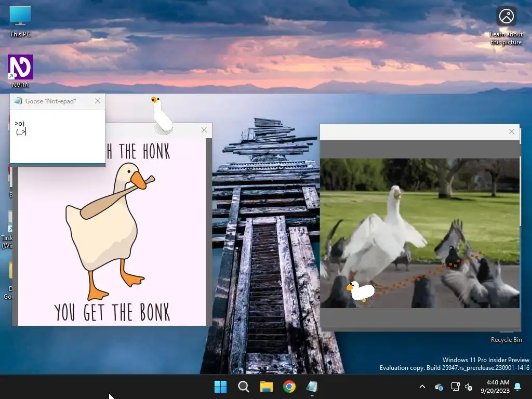The height and width of the screenshot is (399, 532).
Task: Click the Goose "Not-epad" title bar icon
Action: coord(18,101)
